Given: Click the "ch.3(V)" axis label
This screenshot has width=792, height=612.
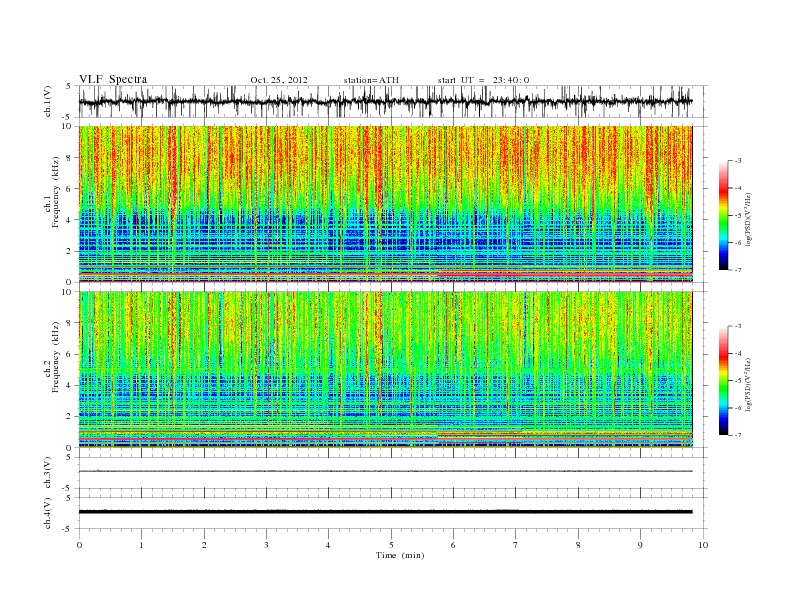Looking at the screenshot, I should (48, 472).
